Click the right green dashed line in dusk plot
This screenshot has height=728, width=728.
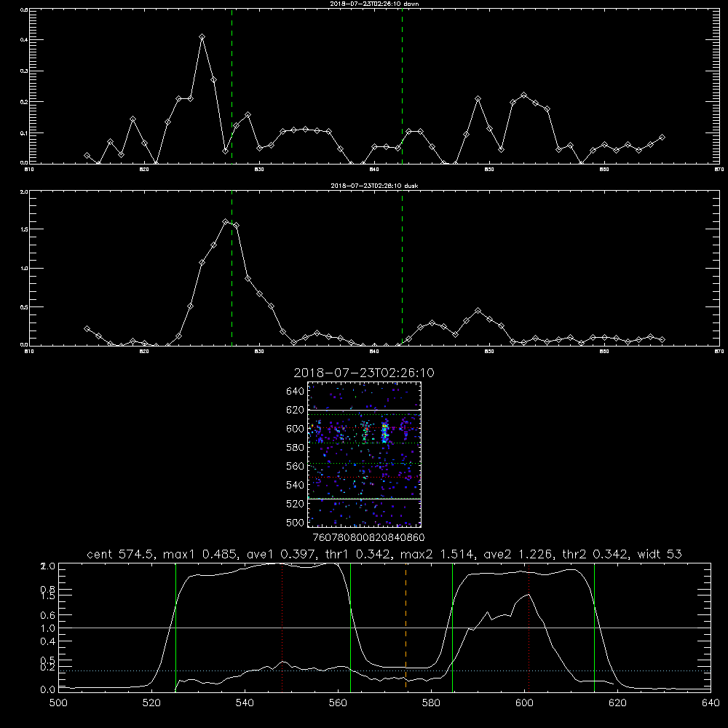pyautogui.click(x=402, y=269)
